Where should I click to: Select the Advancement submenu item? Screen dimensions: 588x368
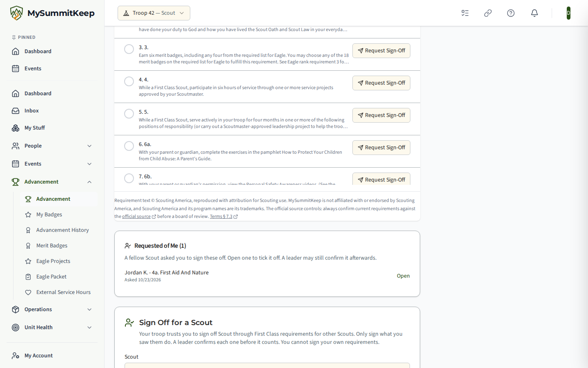[x=59, y=199]
